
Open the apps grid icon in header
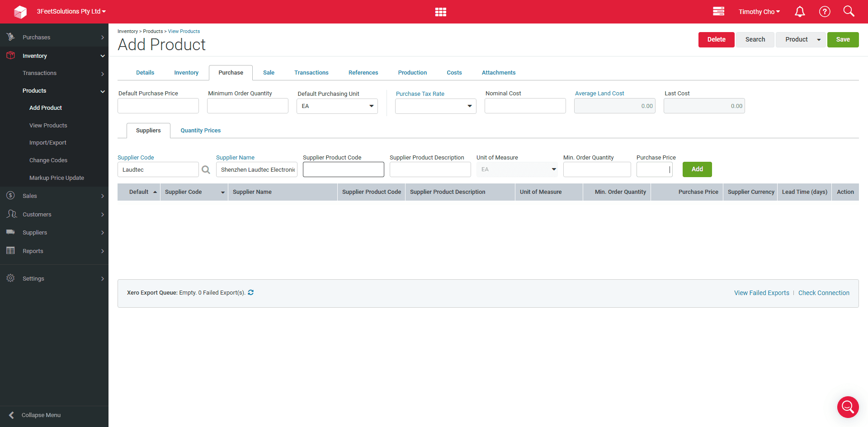coord(441,12)
